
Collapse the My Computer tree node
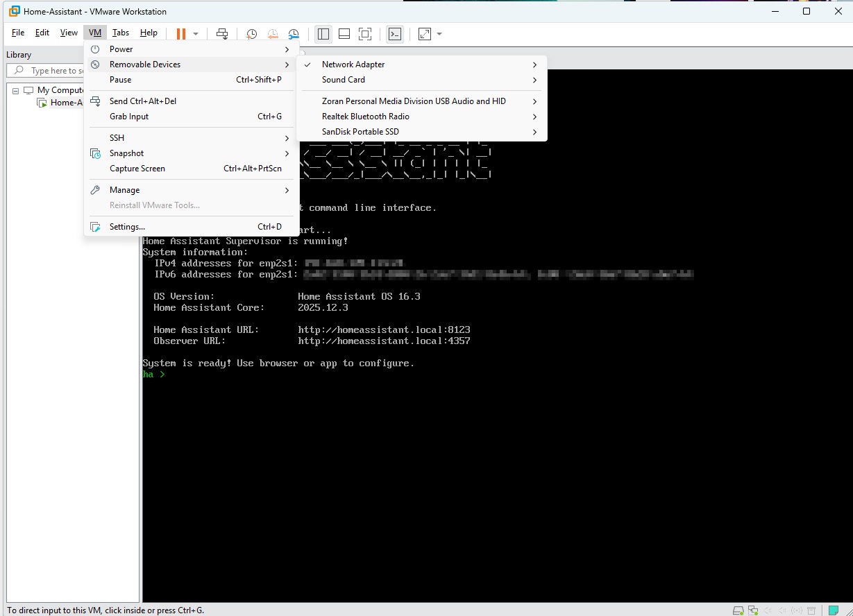[16, 90]
